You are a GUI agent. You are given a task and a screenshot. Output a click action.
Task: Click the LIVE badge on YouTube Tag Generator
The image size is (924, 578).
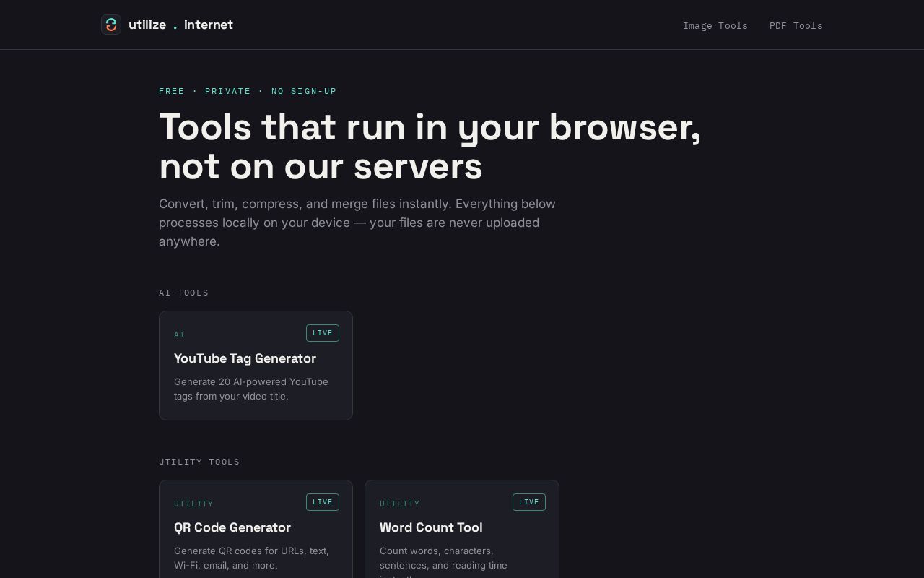(323, 333)
